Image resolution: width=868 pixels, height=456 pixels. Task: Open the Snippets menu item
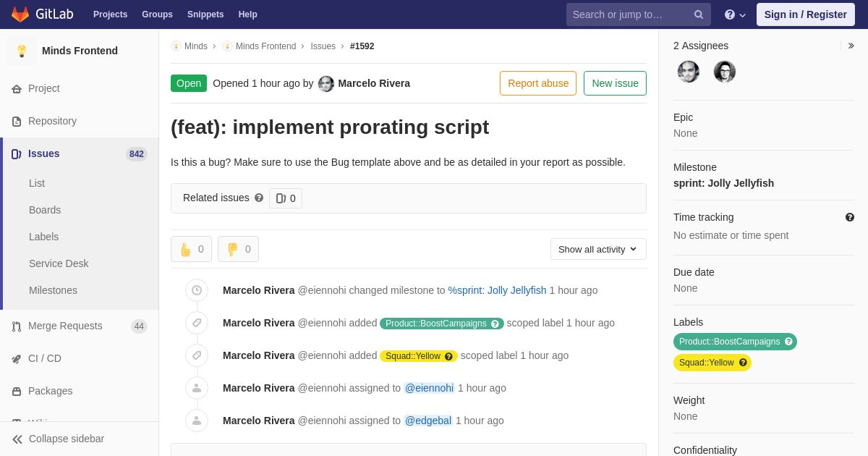pos(205,14)
